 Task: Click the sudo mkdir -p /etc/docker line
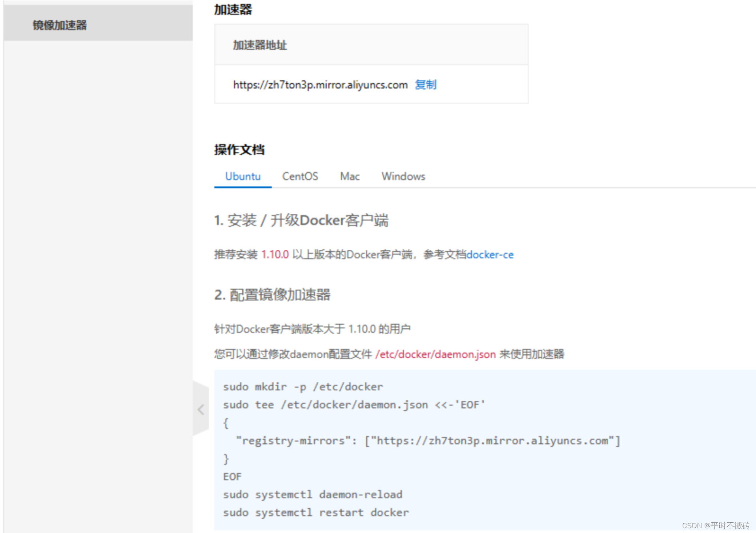click(303, 387)
